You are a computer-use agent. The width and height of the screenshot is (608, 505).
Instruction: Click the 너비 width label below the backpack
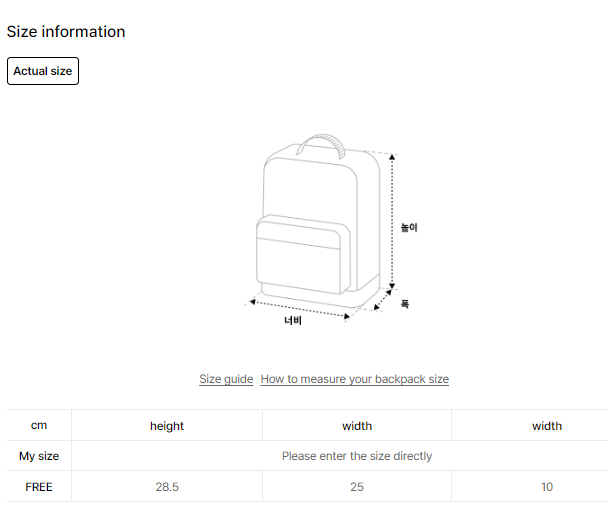(293, 321)
